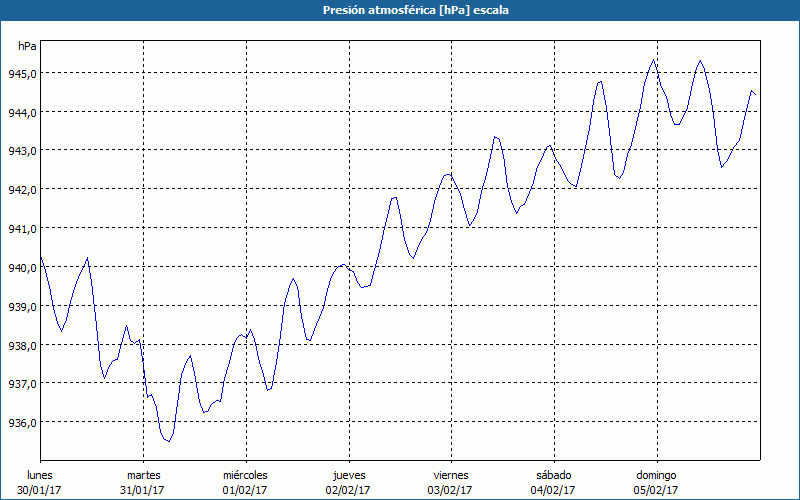Click the date label 03/02/17
The width and height of the screenshot is (800, 500).
point(450,490)
